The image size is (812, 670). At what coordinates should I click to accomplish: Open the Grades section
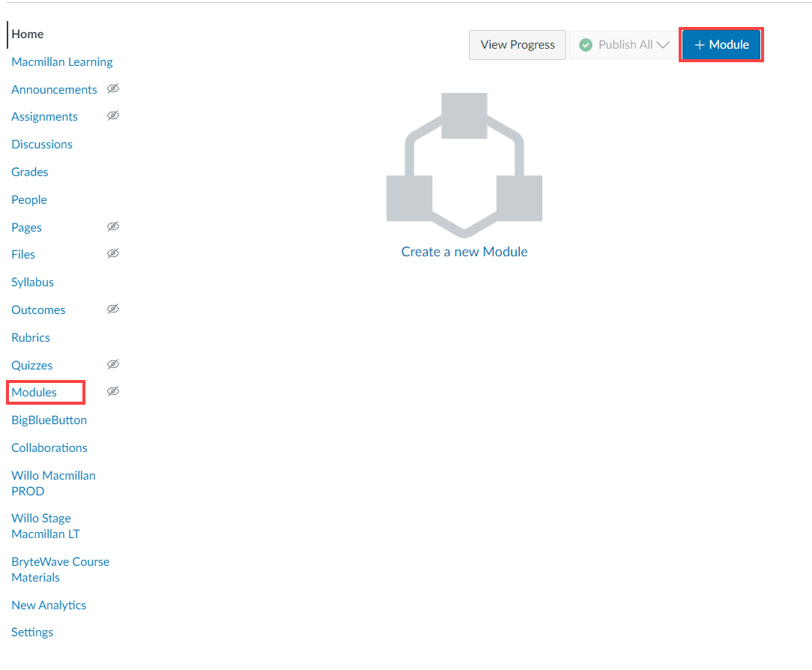29,172
